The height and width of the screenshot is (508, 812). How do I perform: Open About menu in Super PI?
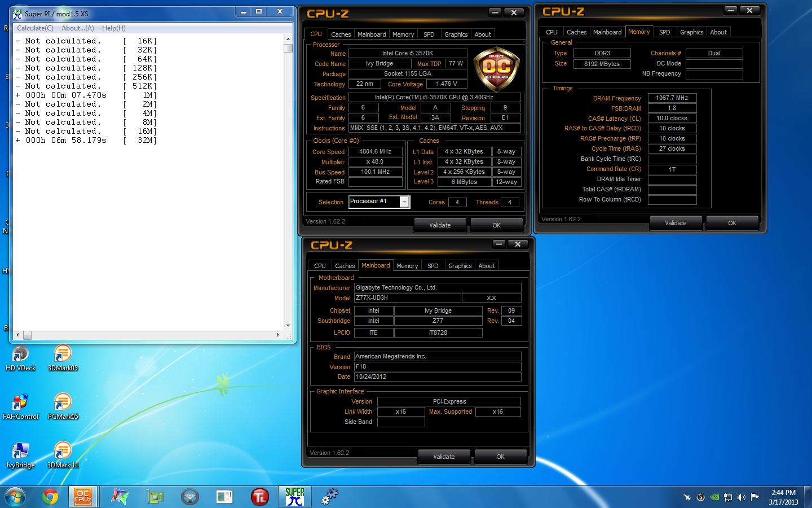point(78,28)
